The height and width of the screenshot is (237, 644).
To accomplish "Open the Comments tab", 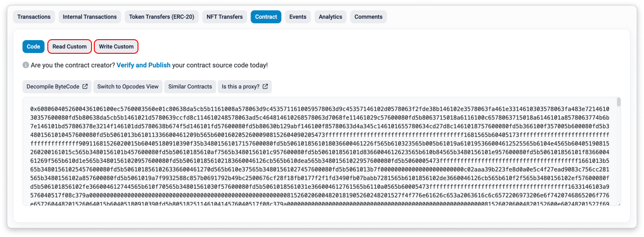I will coord(368,17).
